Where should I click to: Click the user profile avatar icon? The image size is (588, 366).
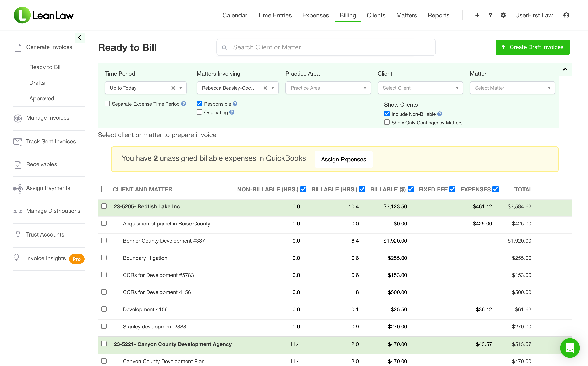pos(566,15)
